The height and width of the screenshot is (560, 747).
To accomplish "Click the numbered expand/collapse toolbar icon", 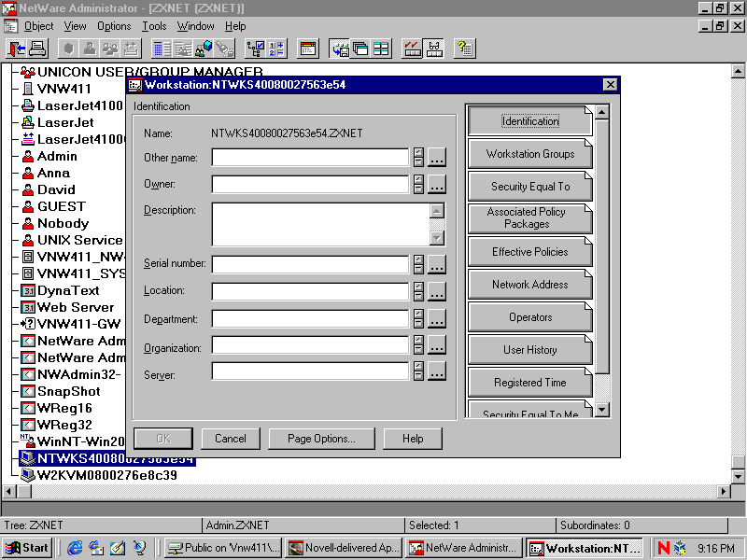I will coord(276,49).
